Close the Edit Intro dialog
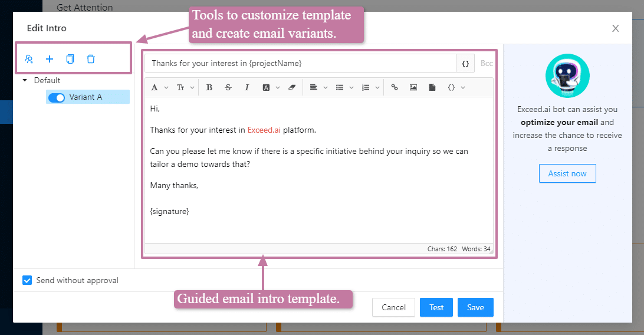The height and width of the screenshot is (335, 644). click(615, 28)
